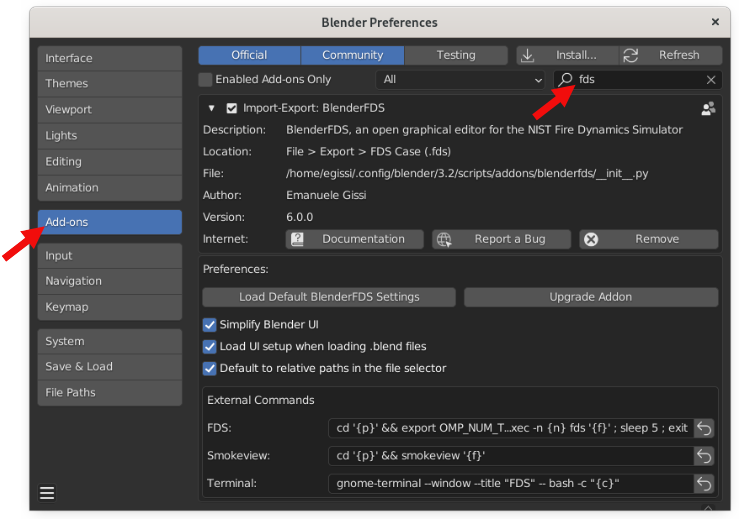This screenshot has height=520, width=740.
Task: Collapse the BlenderFDS add-on details triangle
Action: tap(211, 109)
